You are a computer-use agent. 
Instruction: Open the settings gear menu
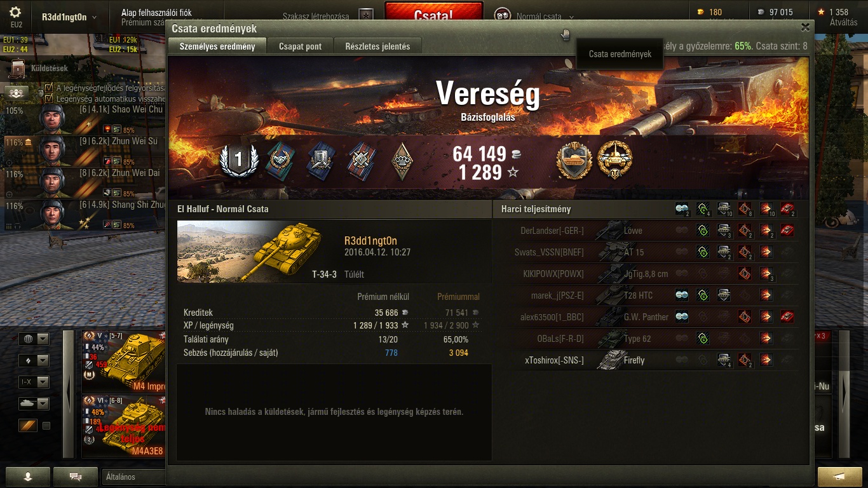pos(16,12)
